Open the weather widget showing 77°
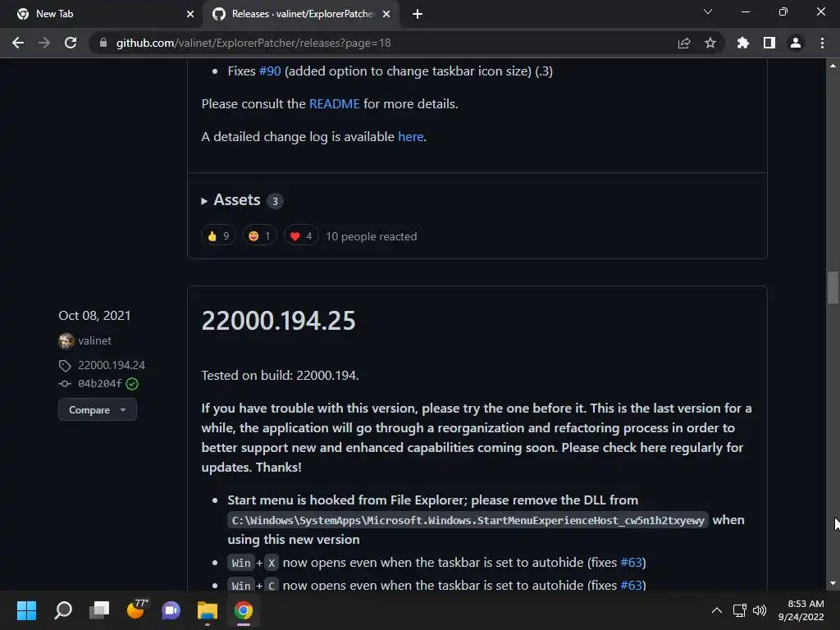 [136, 610]
